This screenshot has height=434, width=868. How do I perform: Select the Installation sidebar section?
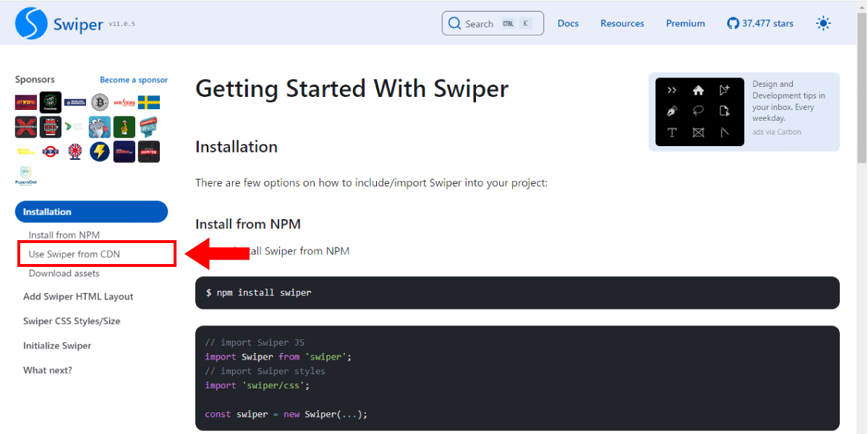pyautogui.click(x=91, y=212)
